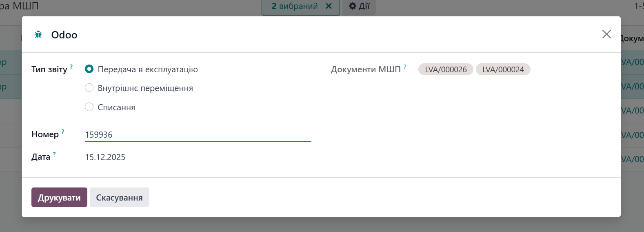Select 'Передача в експлуатацію' radio option
Screen dimensions: 644x232
[89, 69]
